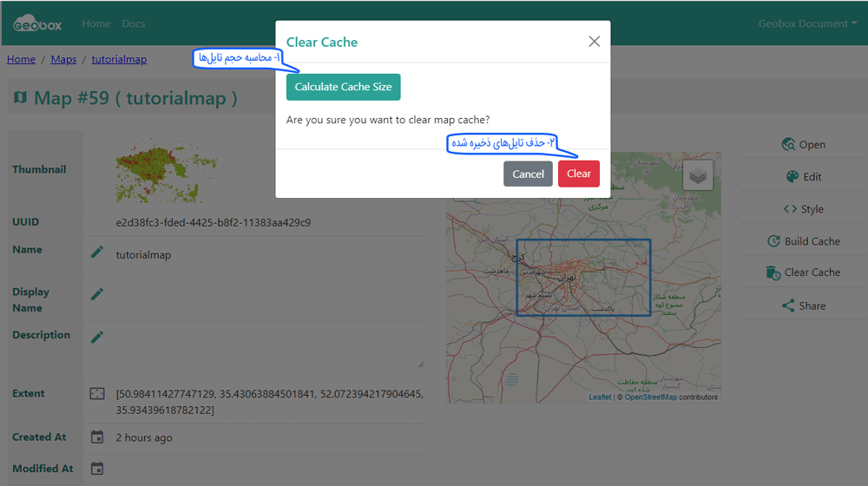Click the Share button in sidebar

[803, 305]
